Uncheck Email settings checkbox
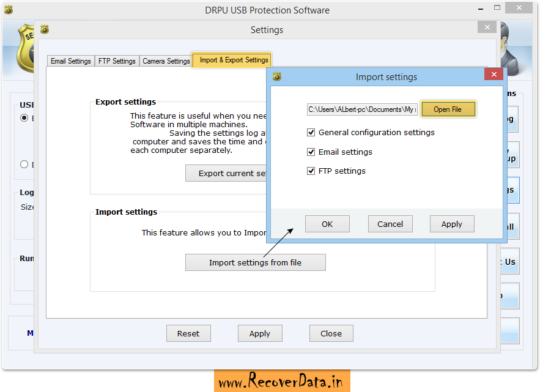Image resolution: width=540 pixels, height=392 pixels. [311, 152]
